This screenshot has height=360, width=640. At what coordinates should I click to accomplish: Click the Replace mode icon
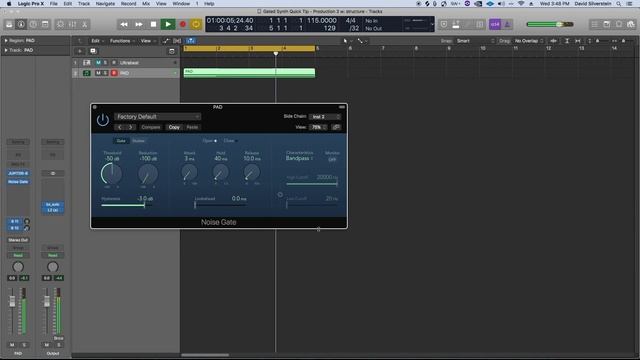[x=444, y=24]
